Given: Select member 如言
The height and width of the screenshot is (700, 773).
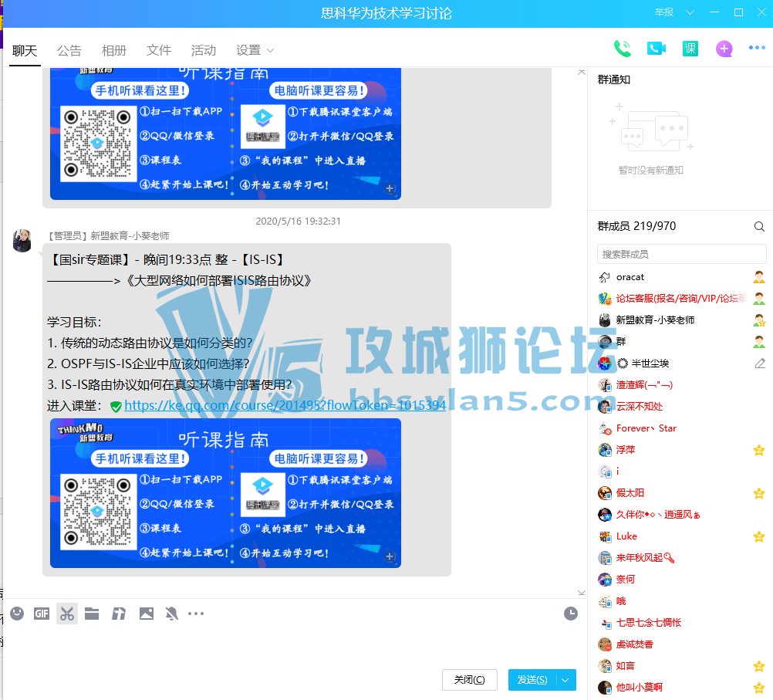Looking at the screenshot, I should click(x=681, y=666).
